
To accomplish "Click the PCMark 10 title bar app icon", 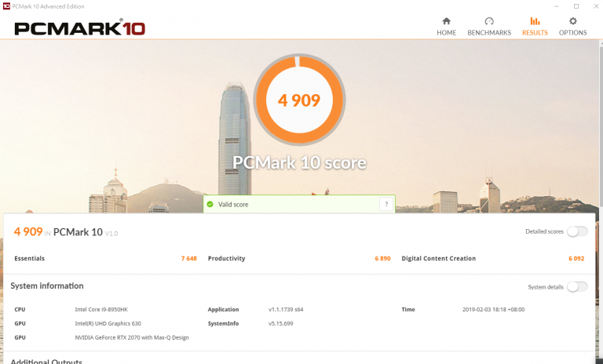I will (6, 6).
